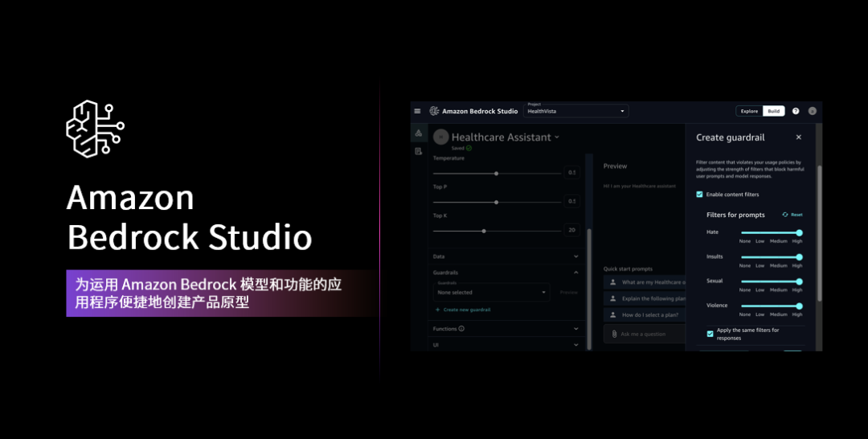Image resolution: width=868 pixels, height=439 pixels.
Task: Click person icon beside 'How do I select a plan?'
Action: click(x=612, y=315)
